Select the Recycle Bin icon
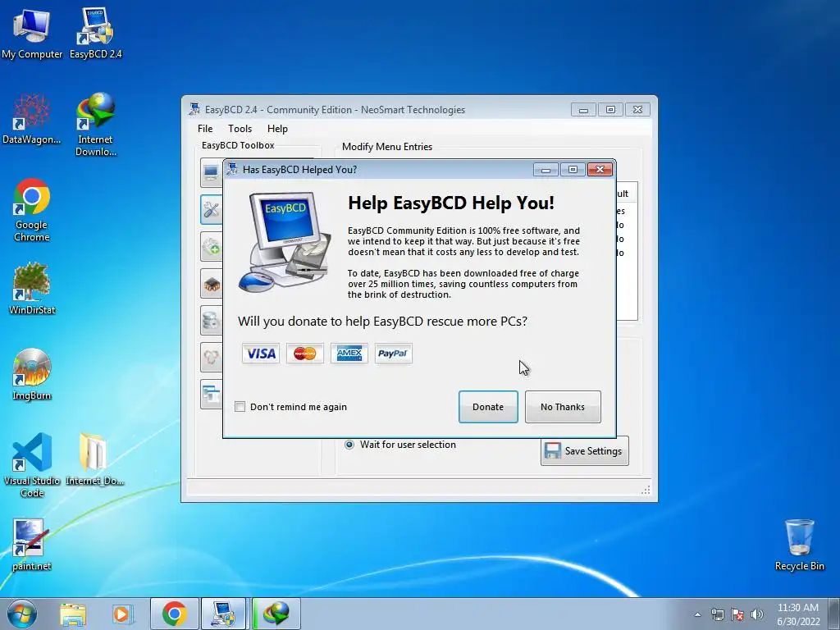840x630 pixels. tap(799, 545)
